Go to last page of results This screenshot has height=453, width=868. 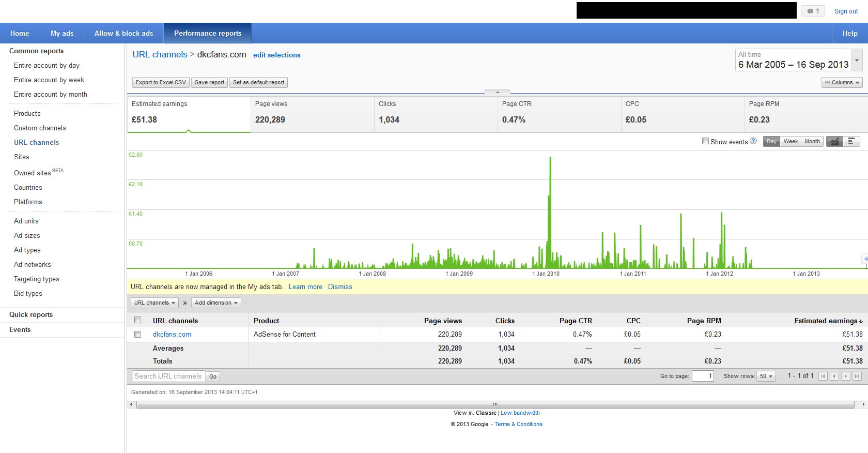[x=857, y=376]
